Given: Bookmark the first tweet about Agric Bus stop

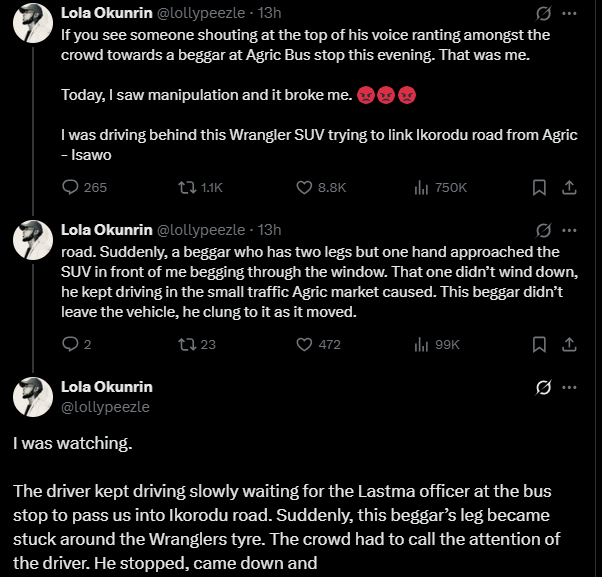Looking at the screenshot, I should pos(539,187).
